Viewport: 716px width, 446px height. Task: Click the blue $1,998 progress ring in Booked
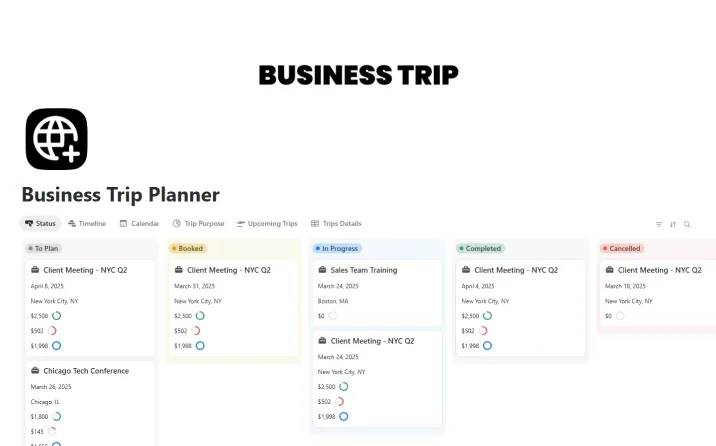(200, 346)
